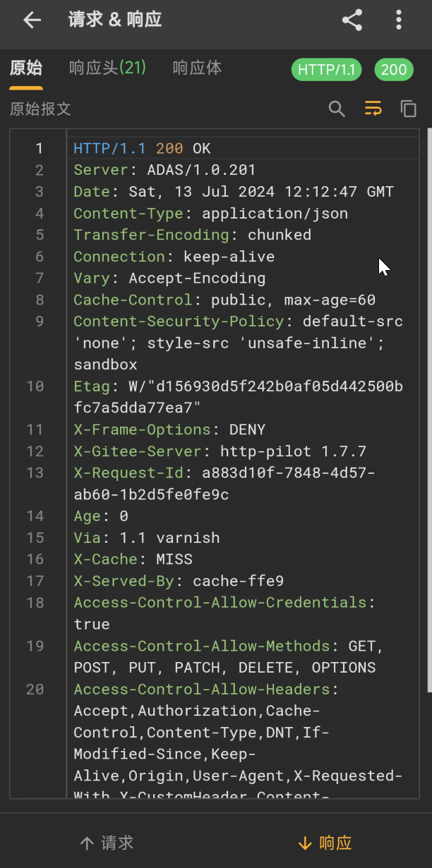Click the copy raw message icon
Viewport: 432px width, 868px height.
tap(409, 109)
